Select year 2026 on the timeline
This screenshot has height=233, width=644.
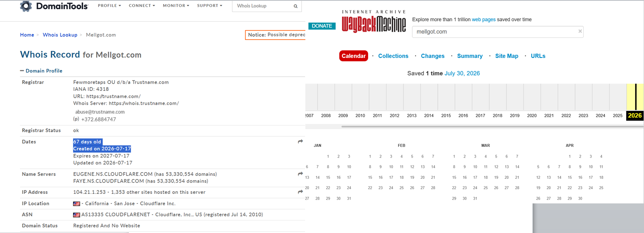(635, 116)
